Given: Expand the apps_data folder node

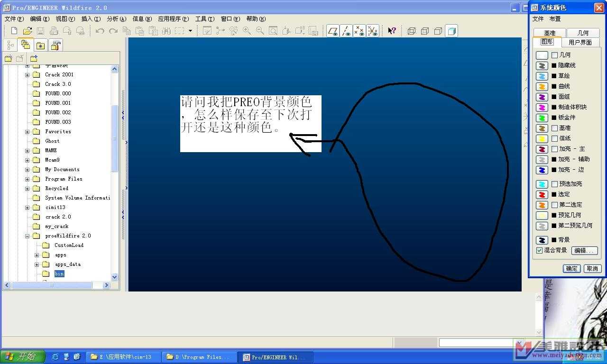Looking at the screenshot, I should pyautogui.click(x=37, y=264).
